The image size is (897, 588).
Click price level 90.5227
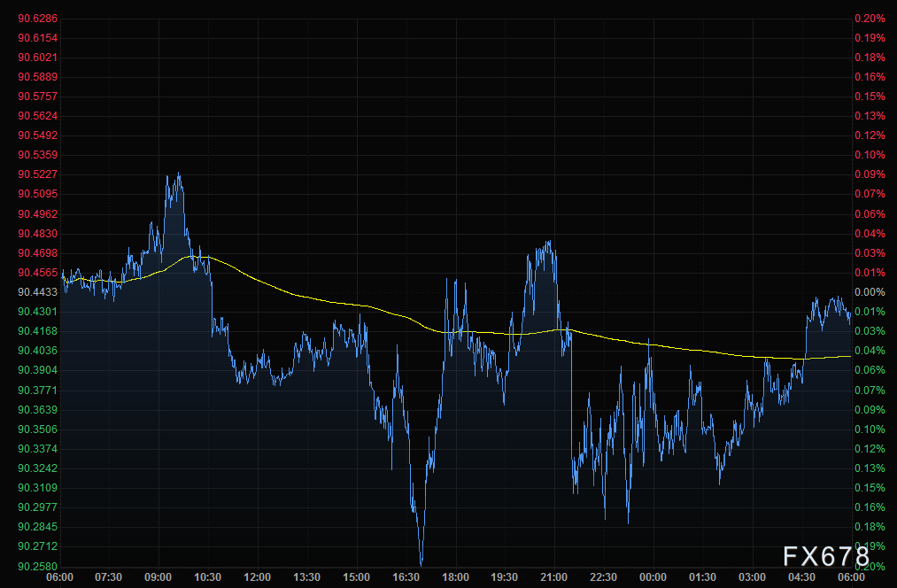click(38, 174)
